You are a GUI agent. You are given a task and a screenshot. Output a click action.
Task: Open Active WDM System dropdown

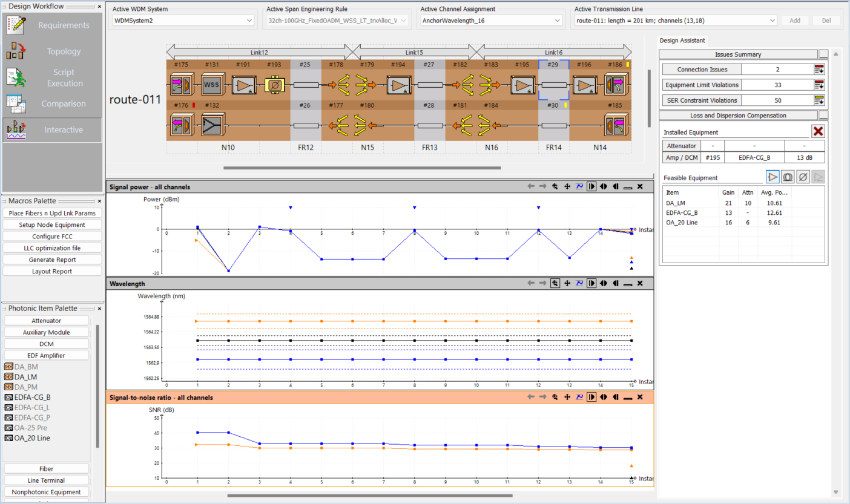[x=183, y=21]
